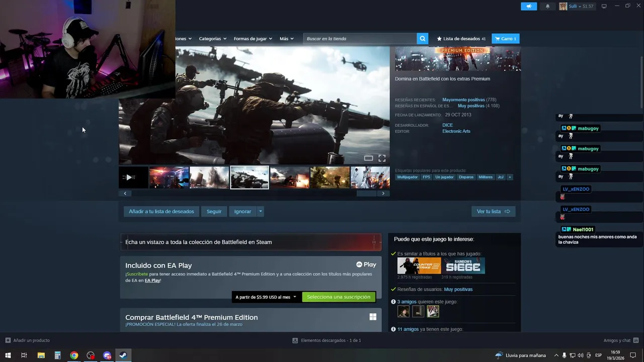Open Amigos y chat
The width and height of the screenshot is (644, 362).
pos(621,340)
